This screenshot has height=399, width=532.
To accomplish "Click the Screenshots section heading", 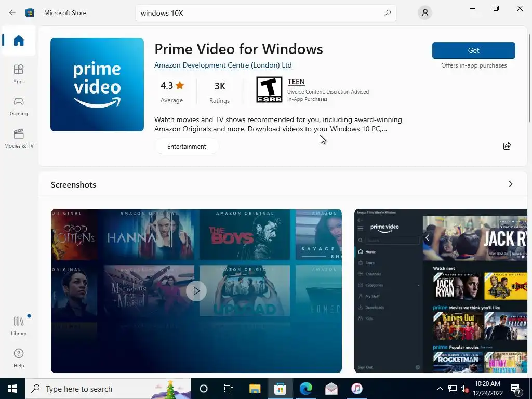I will click(x=73, y=184).
